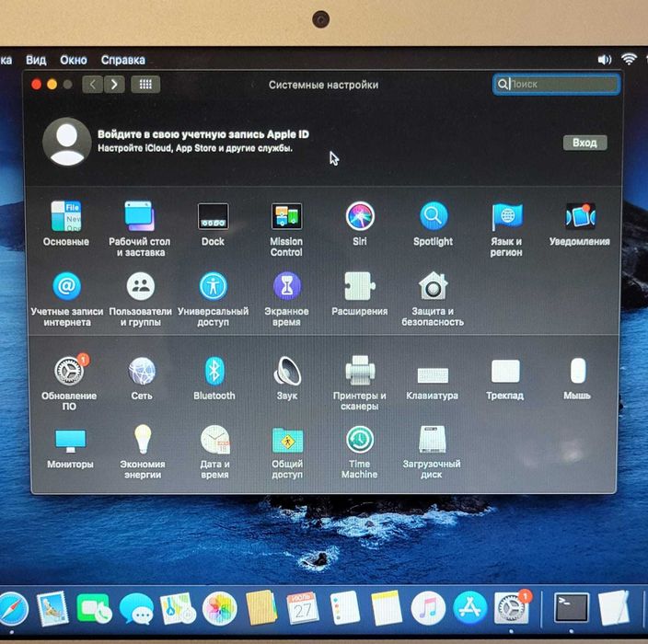Click the Apple ID avatar picture

[66, 142]
